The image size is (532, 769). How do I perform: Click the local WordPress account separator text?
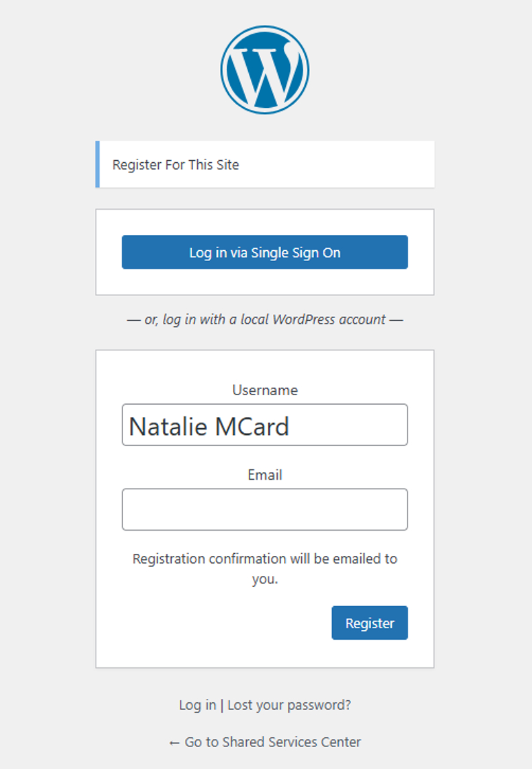[265, 320]
